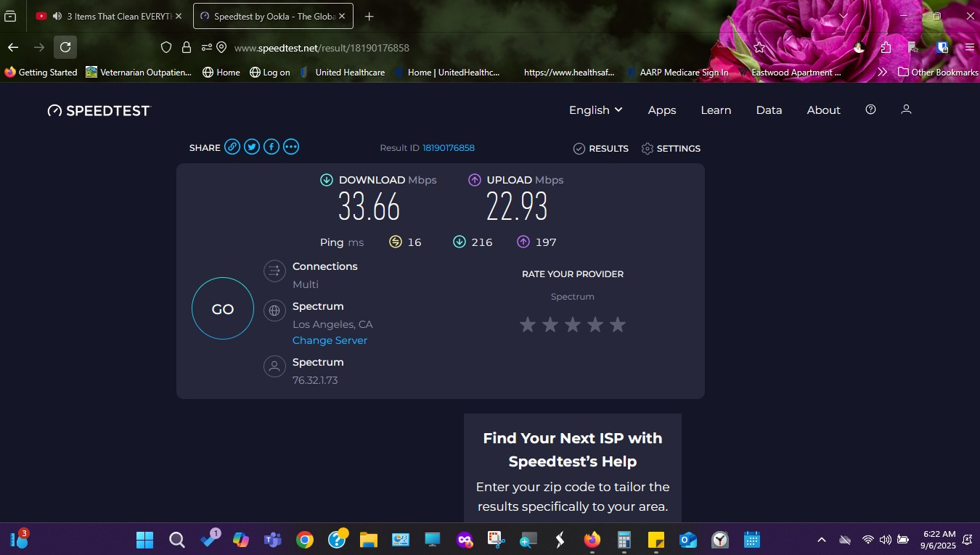The width and height of the screenshot is (980, 555).
Task: Open the AARP Medicare Sign In bookmark
Action: pyautogui.click(x=677, y=72)
